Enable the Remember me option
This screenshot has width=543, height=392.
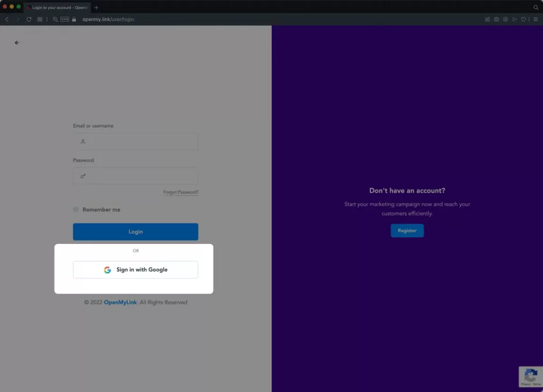76,210
